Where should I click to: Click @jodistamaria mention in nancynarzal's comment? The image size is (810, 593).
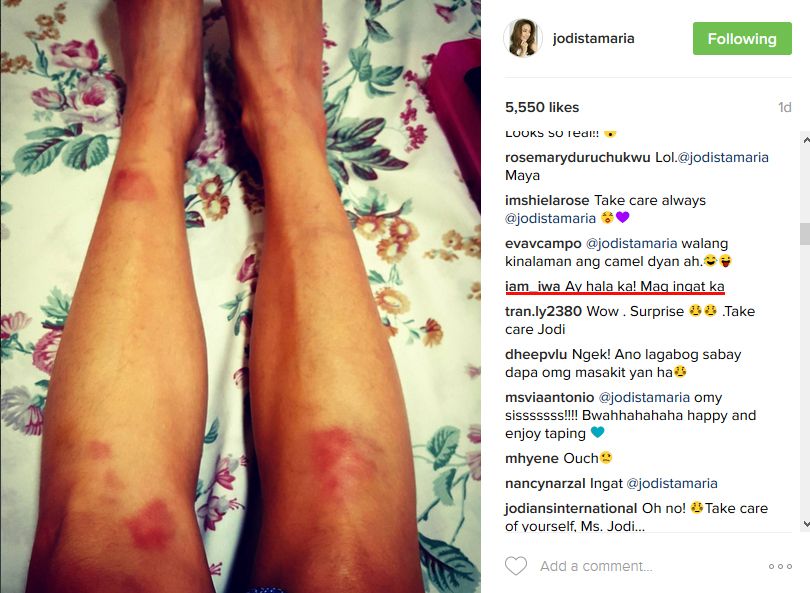pyautogui.click(x=672, y=483)
